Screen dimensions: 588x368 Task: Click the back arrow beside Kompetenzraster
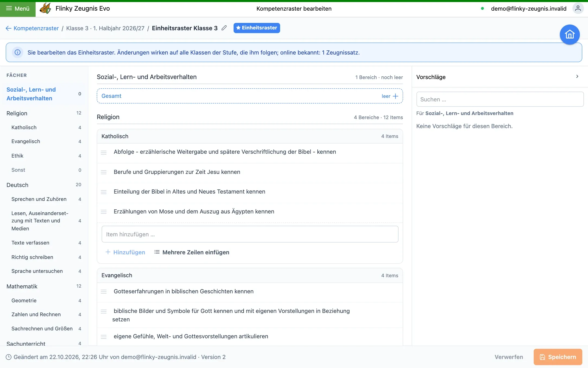[8, 28]
